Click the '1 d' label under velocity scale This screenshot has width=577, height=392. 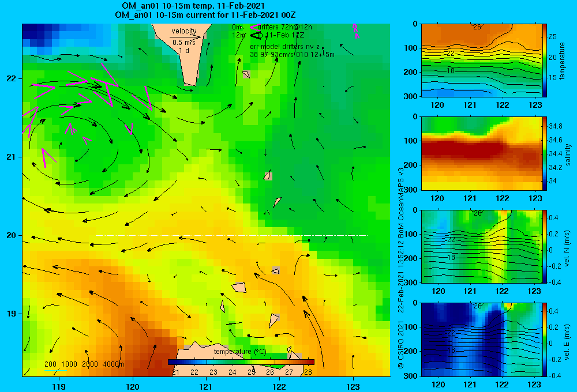point(183,50)
